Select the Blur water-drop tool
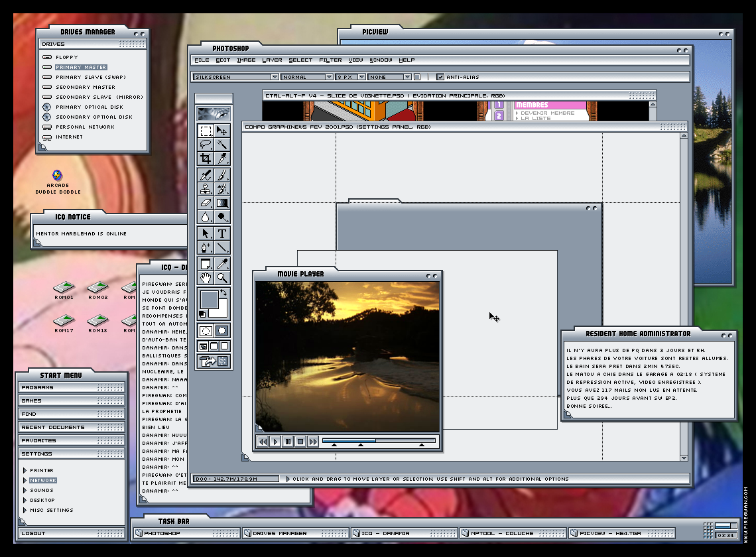The width and height of the screenshot is (756, 557). (x=206, y=217)
